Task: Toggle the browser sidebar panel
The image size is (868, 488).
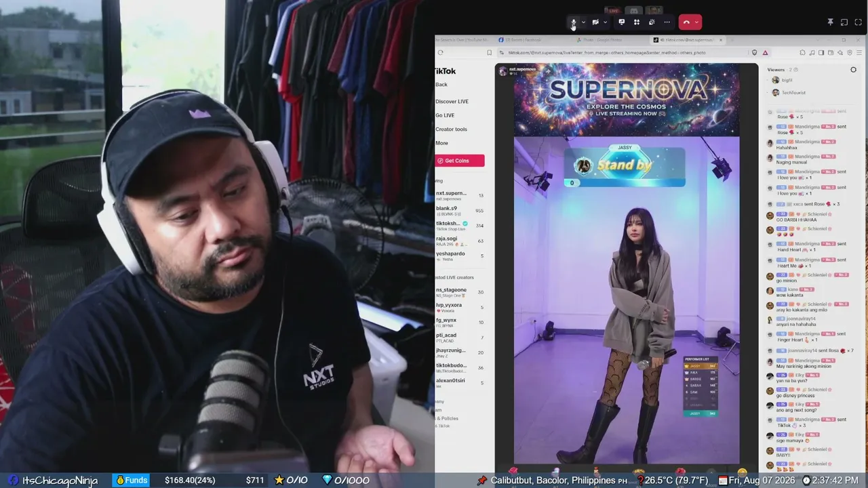Action: [x=821, y=52]
